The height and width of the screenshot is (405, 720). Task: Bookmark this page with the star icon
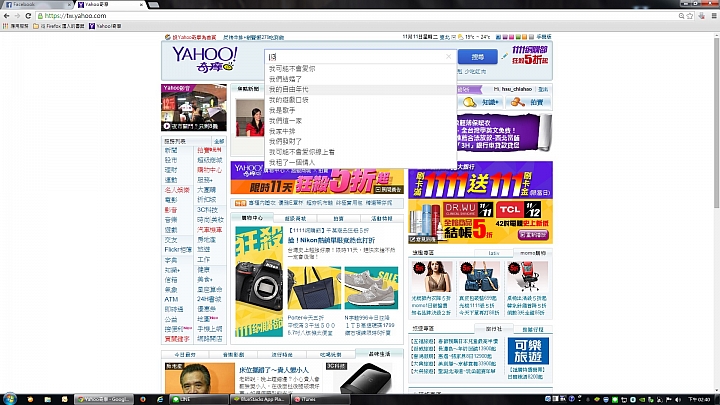click(x=690, y=16)
